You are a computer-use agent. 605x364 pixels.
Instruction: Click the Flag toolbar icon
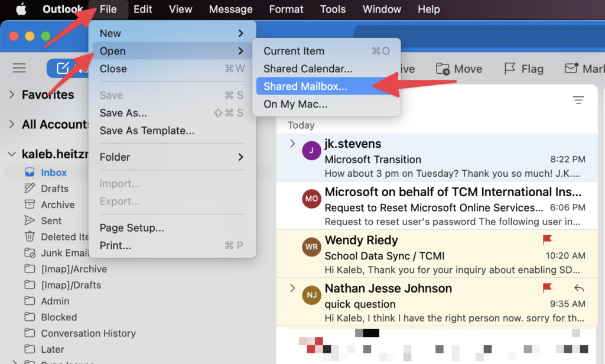510,69
